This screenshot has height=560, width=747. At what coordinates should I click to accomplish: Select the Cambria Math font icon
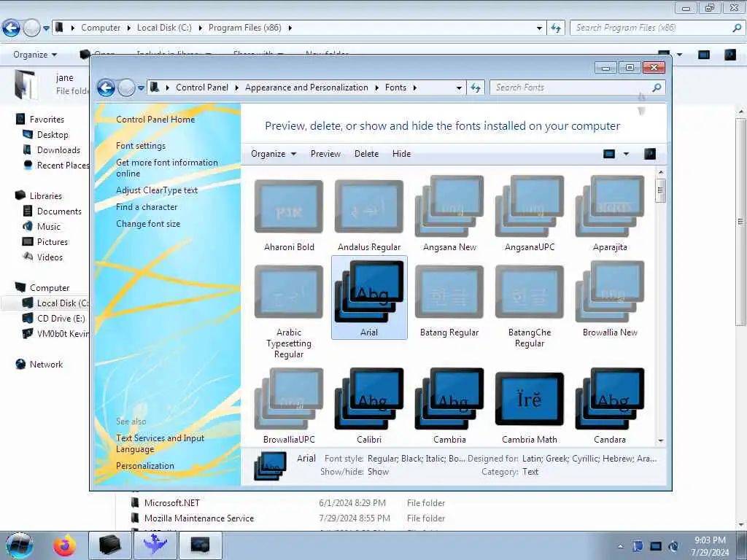[x=530, y=399]
